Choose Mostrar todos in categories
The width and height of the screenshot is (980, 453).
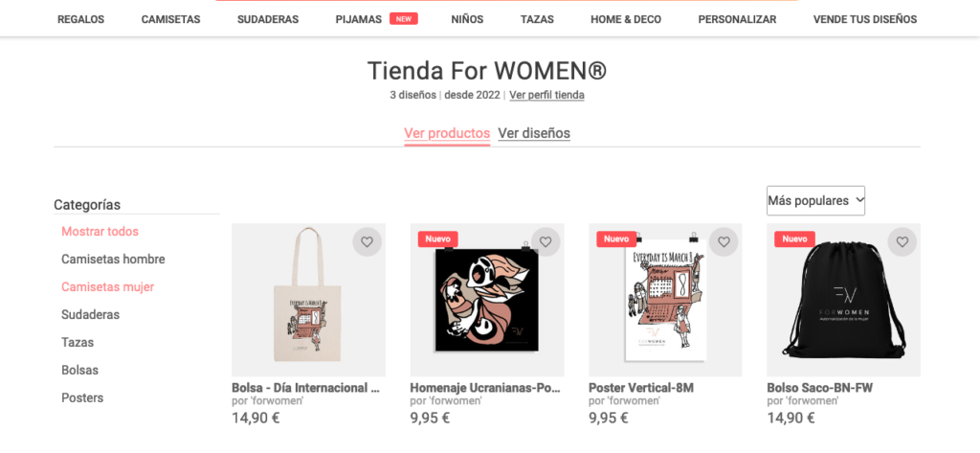click(100, 231)
